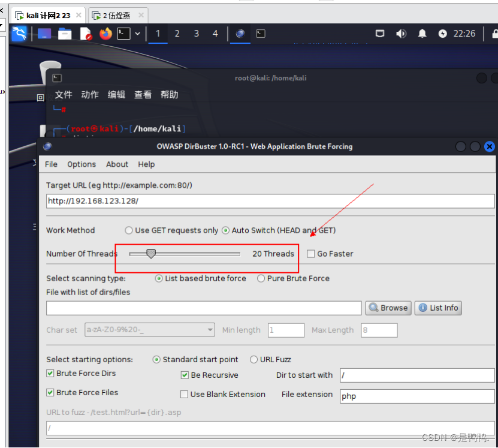Open the Kali dragon applications menu
498x448 pixels.
click(x=19, y=34)
